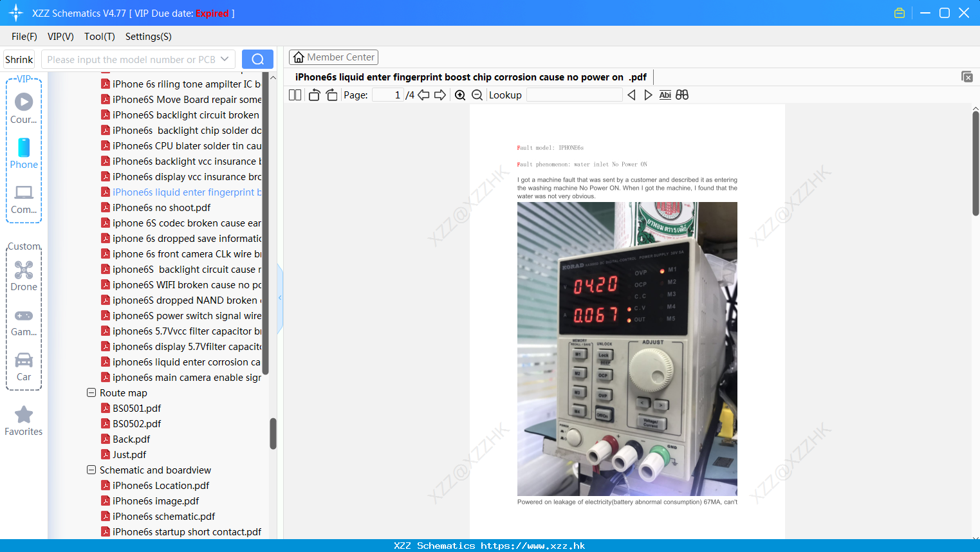Screen dimensions: 980x552
Task: Select the Computer category
Action: click(x=24, y=199)
